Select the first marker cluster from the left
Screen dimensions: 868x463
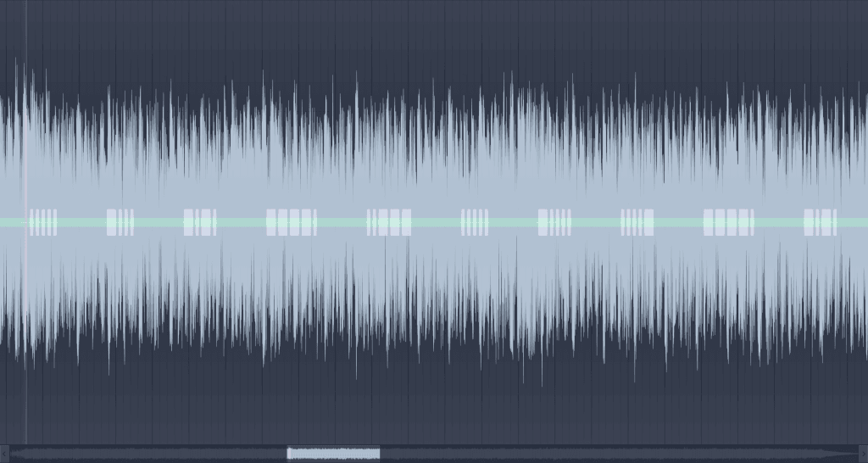pyautogui.click(x=43, y=222)
